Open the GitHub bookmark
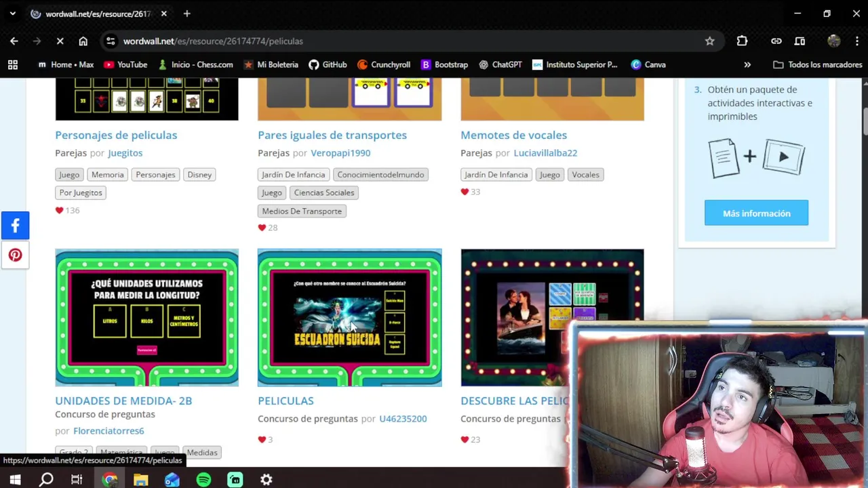Image resolution: width=868 pixels, height=488 pixels. (x=328, y=65)
